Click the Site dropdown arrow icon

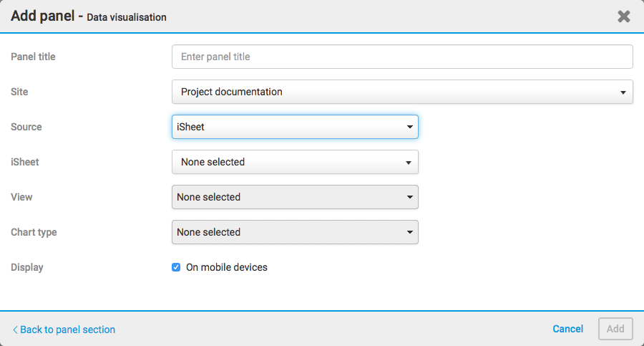click(x=623, y=92)
